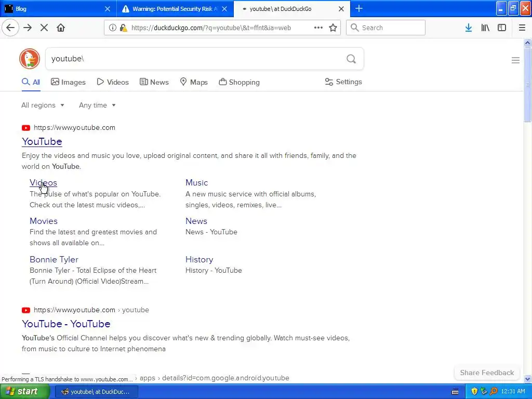
Task: Go forward with the forward arrow
Action: (28, 28)
